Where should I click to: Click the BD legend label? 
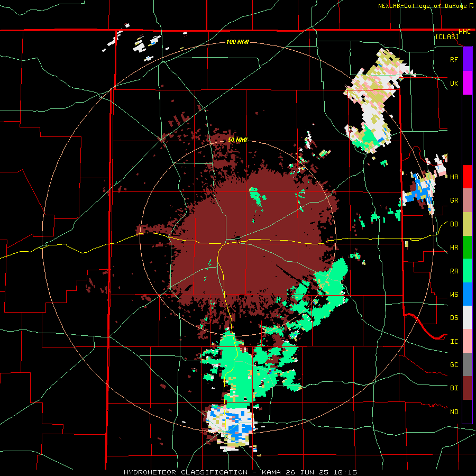point(454,224)
